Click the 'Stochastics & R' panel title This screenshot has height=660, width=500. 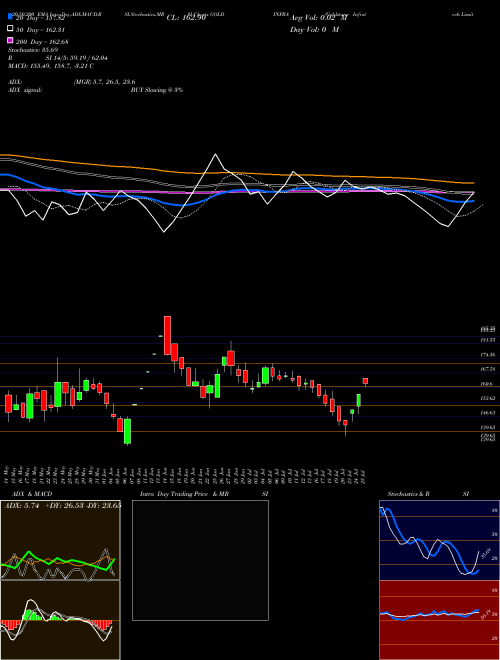click(x=409, y=494)
